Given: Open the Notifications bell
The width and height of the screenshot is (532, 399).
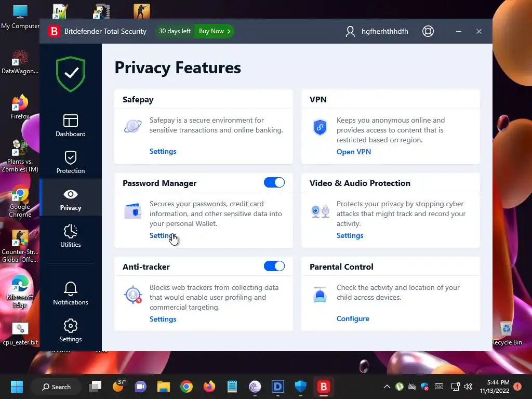Looking at the screenshot, I should [x=71, y=294].
